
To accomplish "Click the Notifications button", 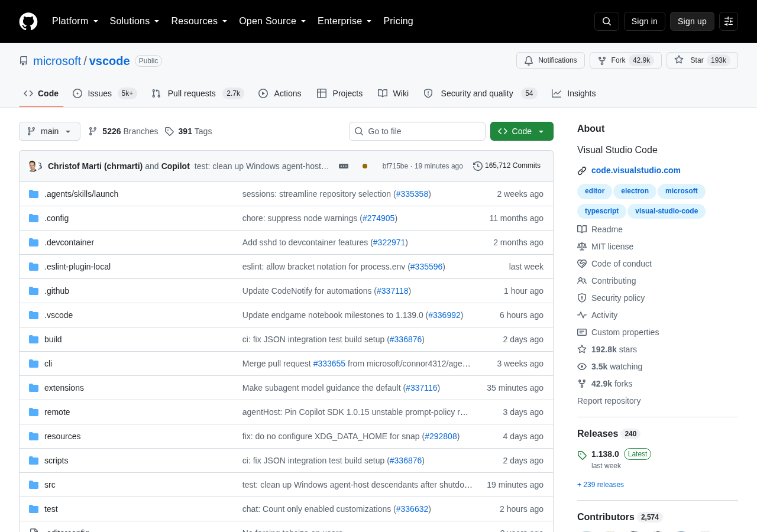I will coord(551,60).
